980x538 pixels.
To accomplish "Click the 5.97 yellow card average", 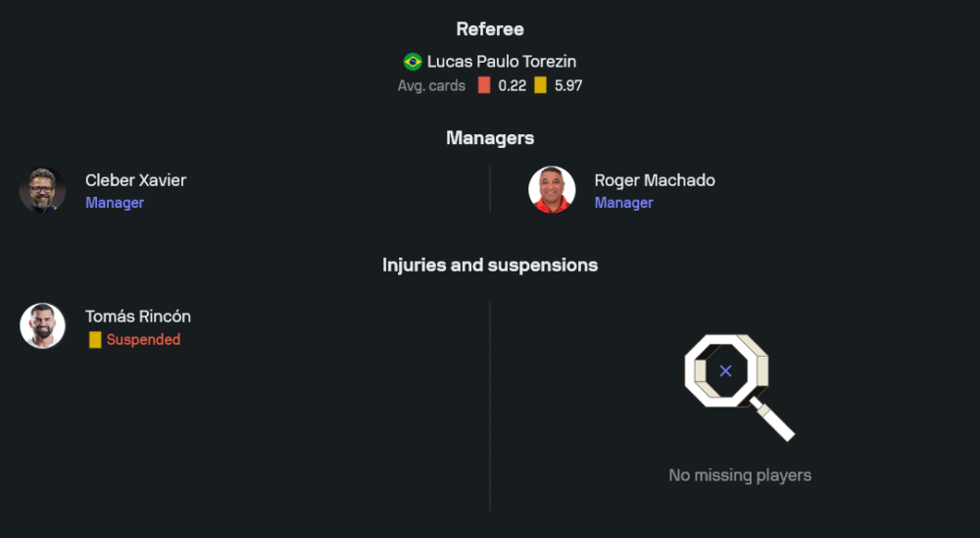I will [x=568, y=85].
